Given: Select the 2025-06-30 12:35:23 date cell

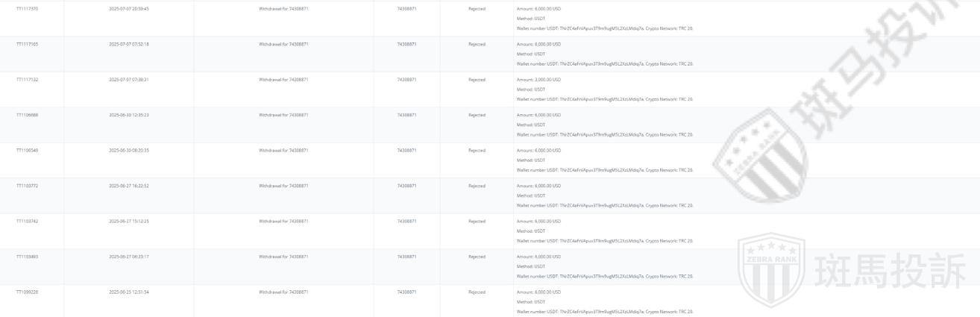Looking at the screenshot, I should [x=129, y=115].
